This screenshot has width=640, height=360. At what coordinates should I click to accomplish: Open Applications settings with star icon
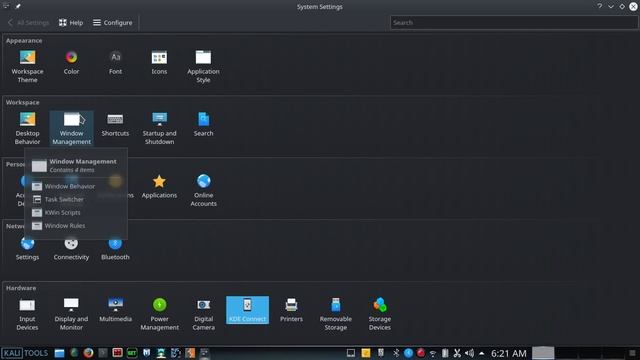pos(159,187)
